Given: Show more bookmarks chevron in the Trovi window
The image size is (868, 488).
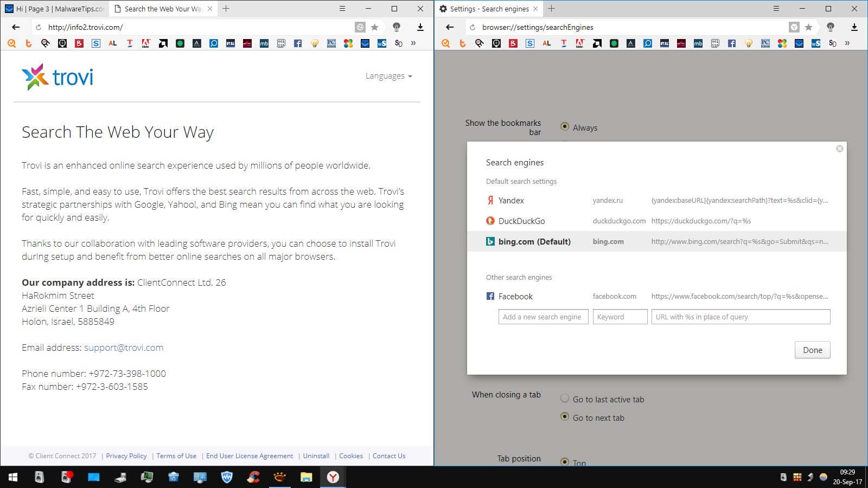Looking at the screenshot, I should [413, 43].
